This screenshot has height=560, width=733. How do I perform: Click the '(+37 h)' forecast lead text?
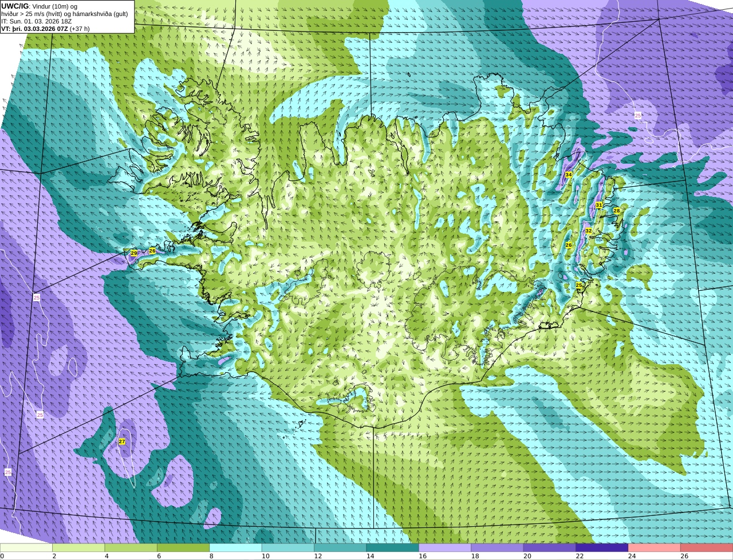pos(80,29)
